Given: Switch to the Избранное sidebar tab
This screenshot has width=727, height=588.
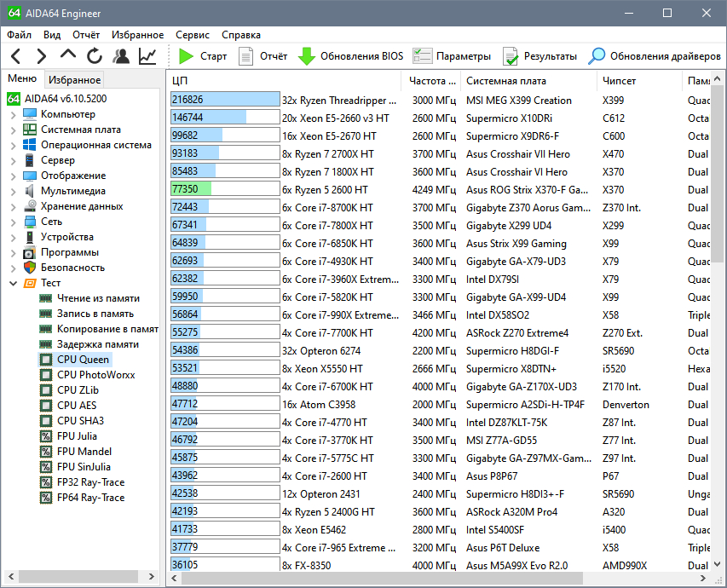Looking at the screenshot, I should 74,80.
